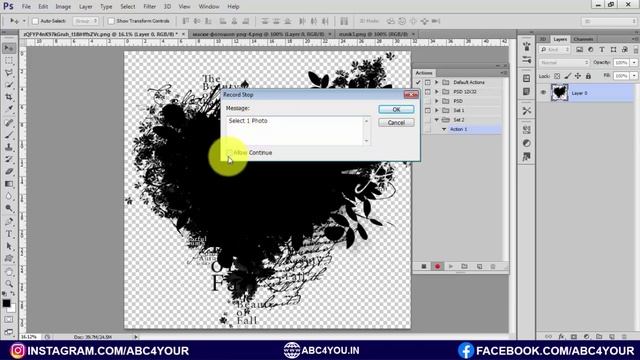Expand the Default Actions set
This screenshot has height=360, width=640.
pyautogui.click(x=437, y=82)
